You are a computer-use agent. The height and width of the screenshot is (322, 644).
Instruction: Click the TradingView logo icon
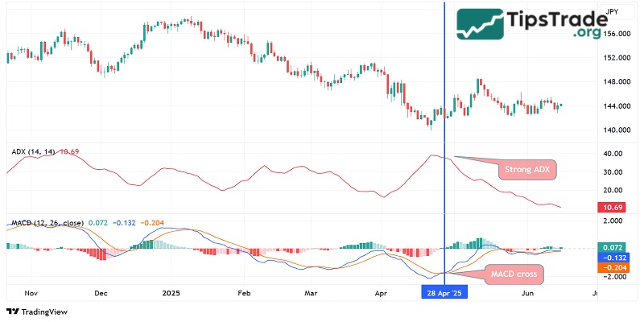(13, 312)
